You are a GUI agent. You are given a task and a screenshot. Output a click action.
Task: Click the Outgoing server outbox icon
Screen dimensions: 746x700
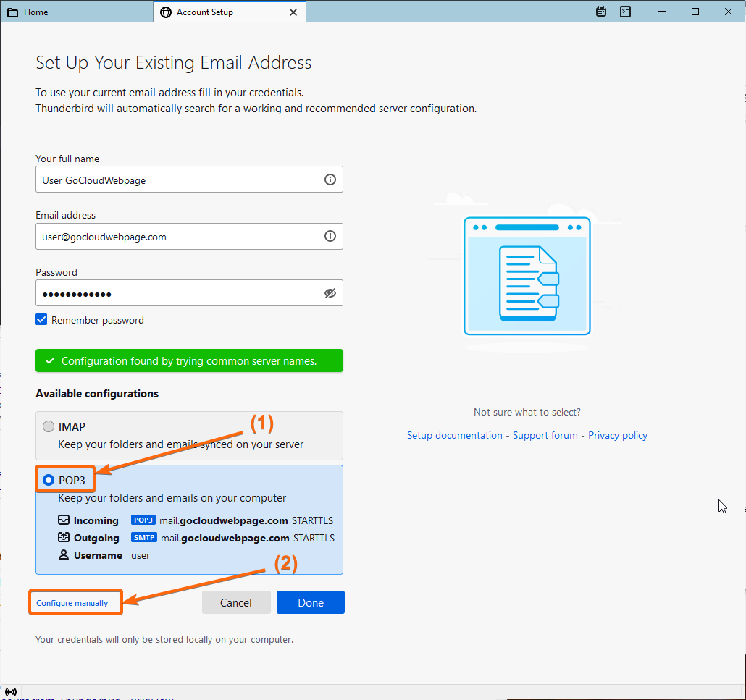(63, 537)
